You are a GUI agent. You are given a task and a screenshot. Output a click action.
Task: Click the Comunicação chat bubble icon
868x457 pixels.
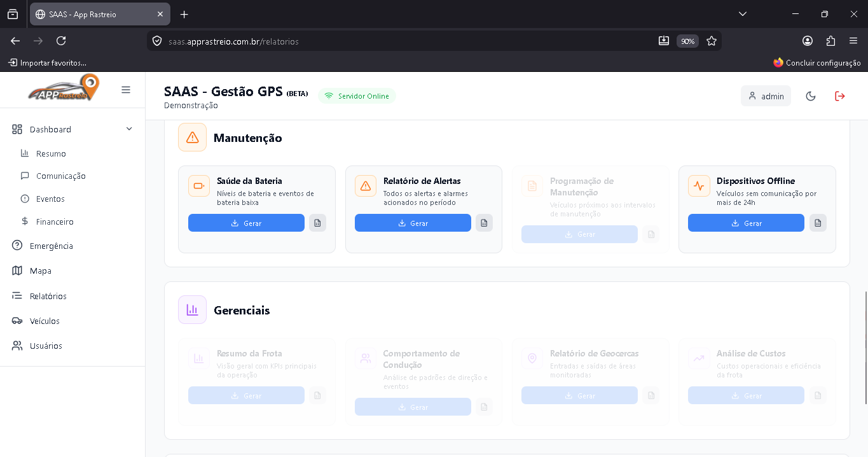(x=25, y=176)
